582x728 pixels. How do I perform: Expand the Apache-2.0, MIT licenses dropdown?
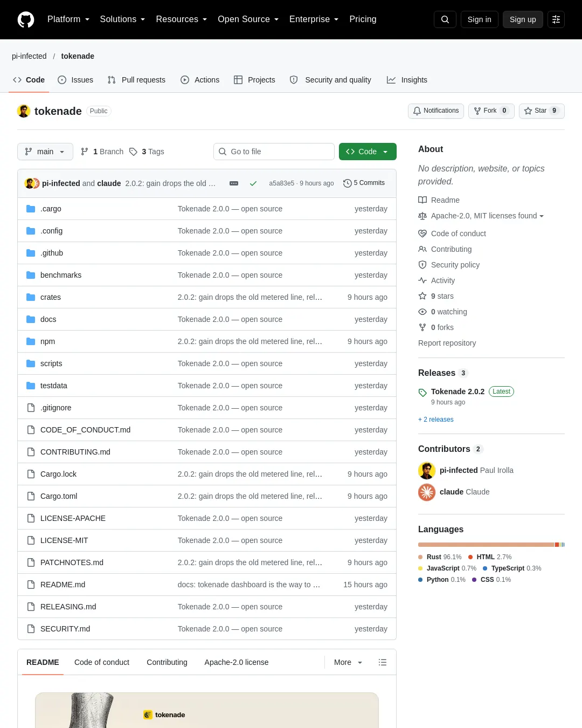[481, 216]
